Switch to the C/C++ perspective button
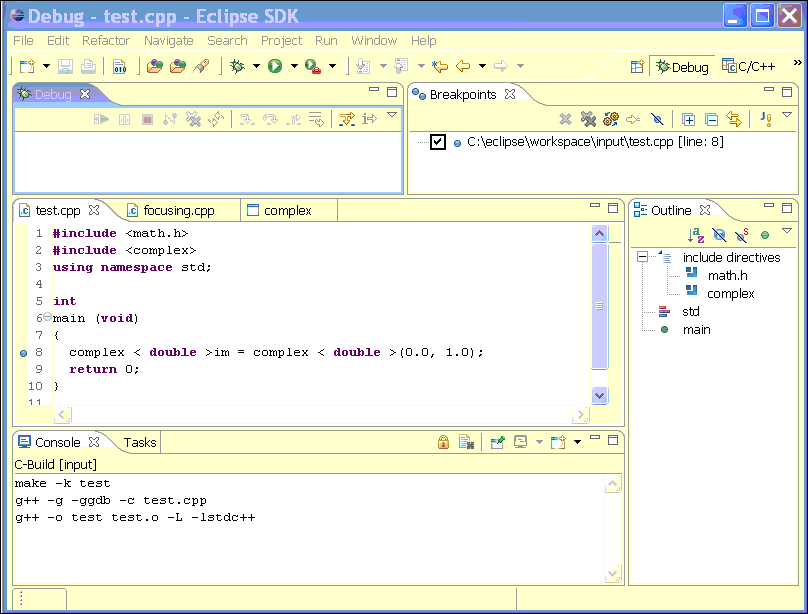808x614 pixels. 749,66
